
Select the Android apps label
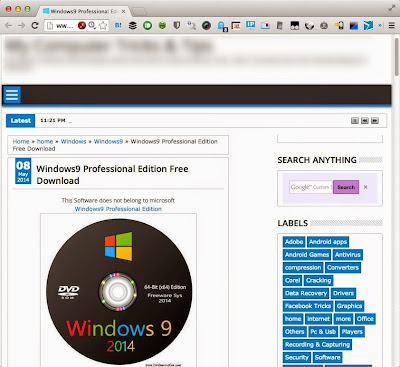(328, 242)
